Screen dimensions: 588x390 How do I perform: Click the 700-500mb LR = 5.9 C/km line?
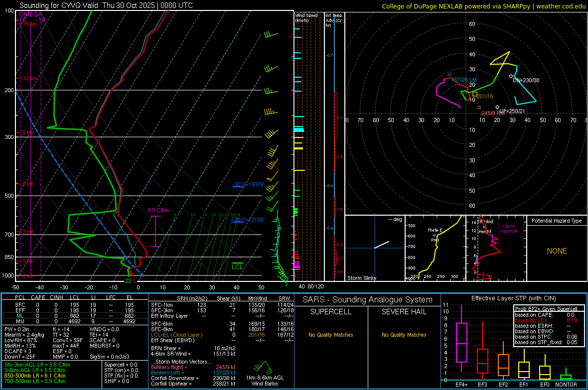pyautogui.click(x=35, y=381)
